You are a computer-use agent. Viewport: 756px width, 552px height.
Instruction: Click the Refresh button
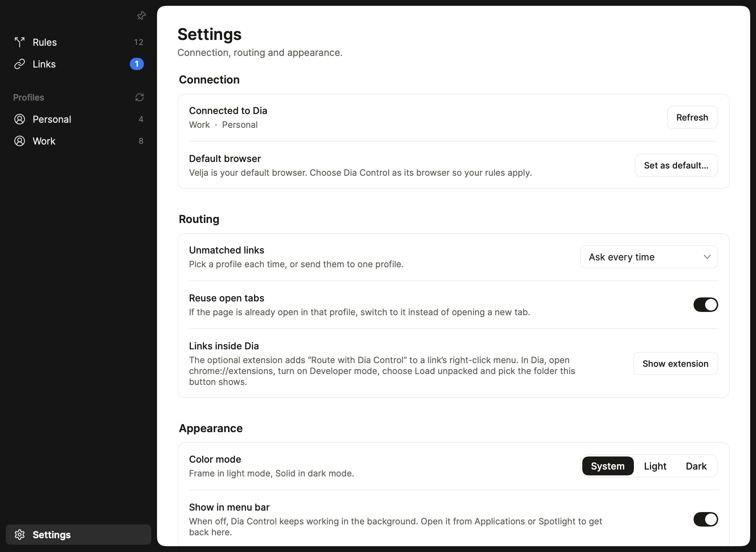pos(692,117)
